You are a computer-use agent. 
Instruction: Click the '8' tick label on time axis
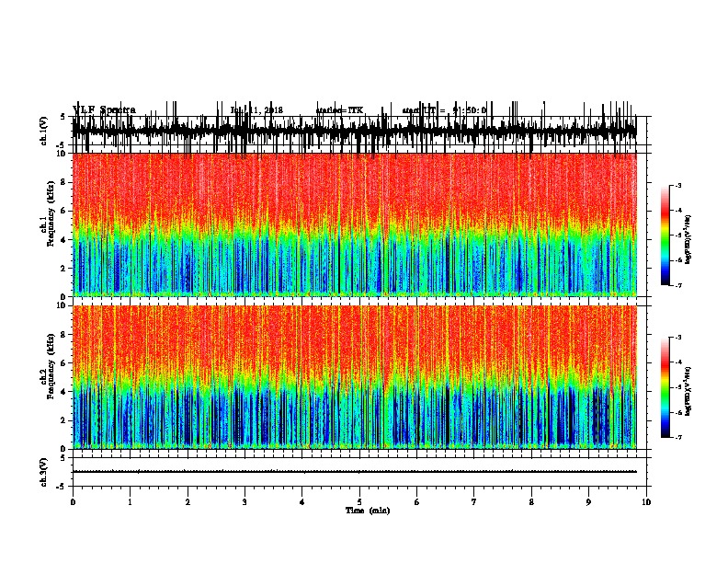(x=531, y=502)
